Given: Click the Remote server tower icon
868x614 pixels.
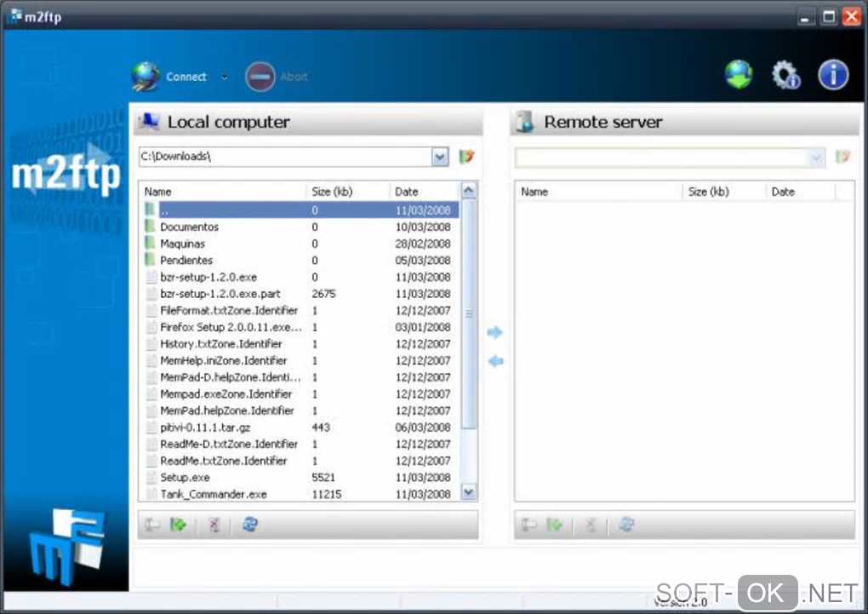Looking at the screenshot, I should (525, 122).
